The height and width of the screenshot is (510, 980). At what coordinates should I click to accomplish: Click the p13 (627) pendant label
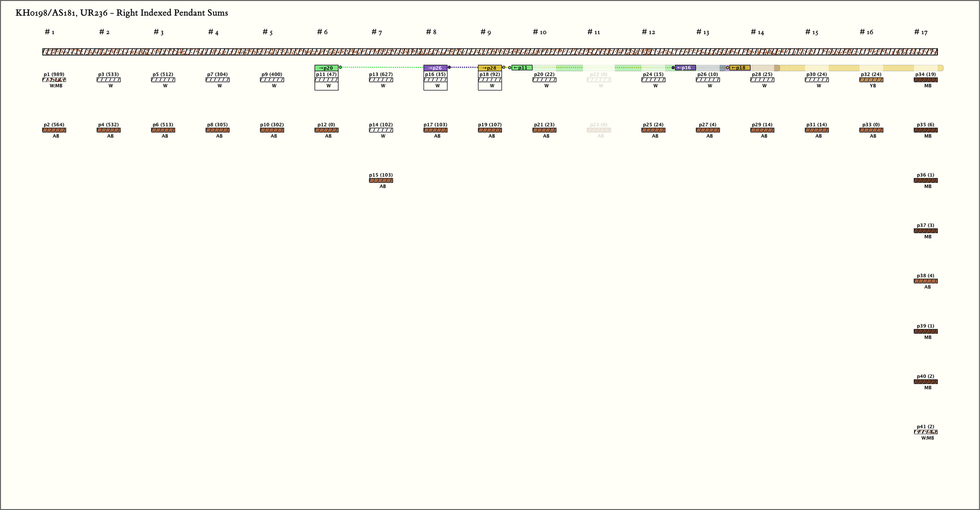point(381,74)
